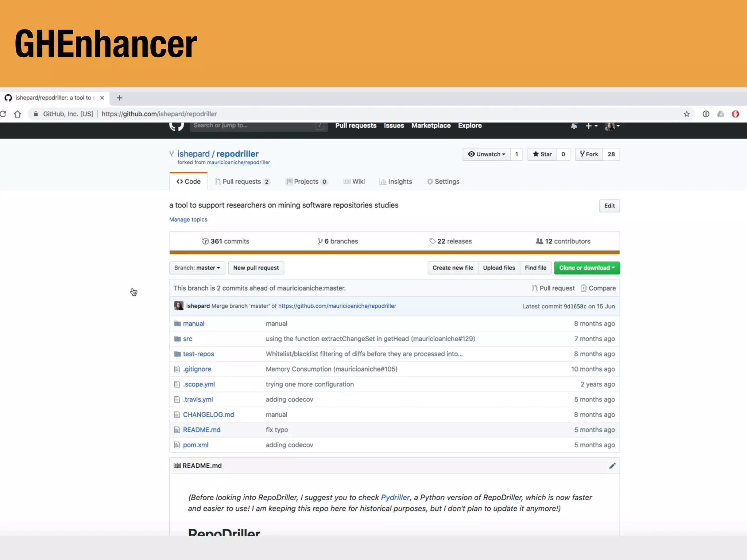
Task: Click the site lock icon in address bar
Action: pos(36,114)
